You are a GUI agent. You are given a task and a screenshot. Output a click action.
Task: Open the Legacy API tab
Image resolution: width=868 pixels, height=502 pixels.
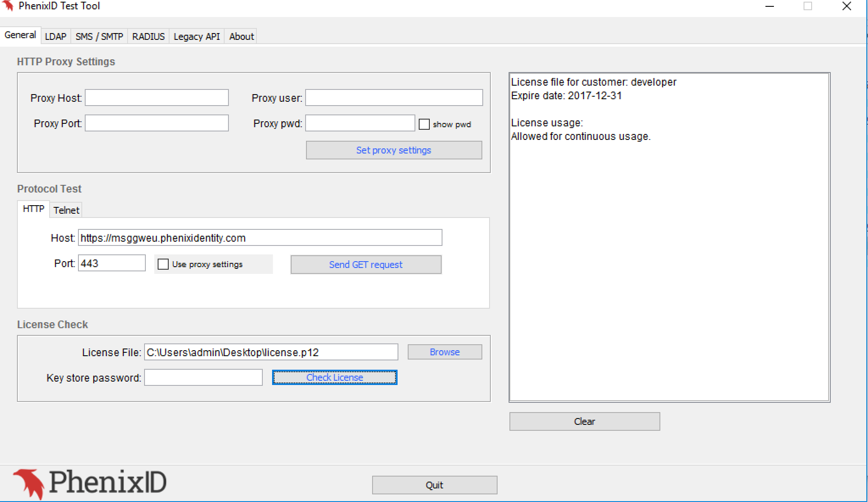click(197, 36)
